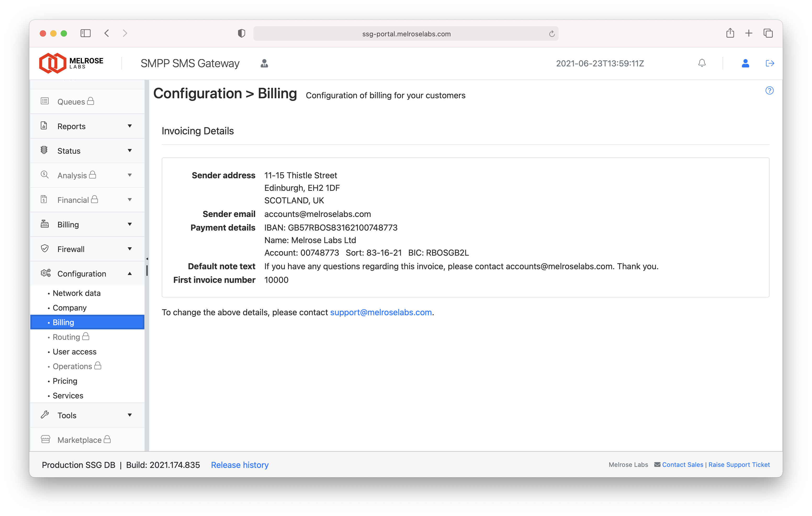Click the sidebar collapse handle

point(147,259)
